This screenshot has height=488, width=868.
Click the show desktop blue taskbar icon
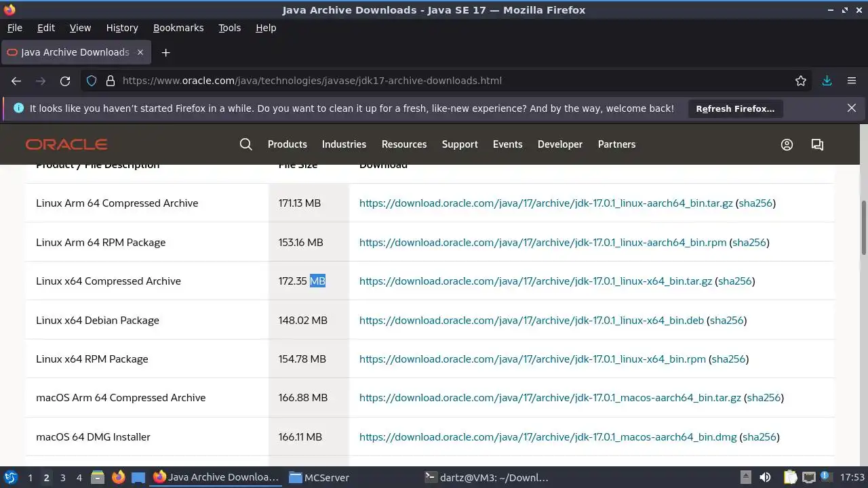(x=138, y=477)
